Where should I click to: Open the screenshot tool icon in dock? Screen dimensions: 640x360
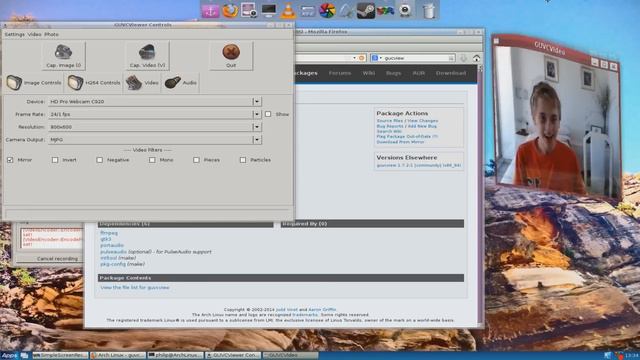[x=249, y=10]
